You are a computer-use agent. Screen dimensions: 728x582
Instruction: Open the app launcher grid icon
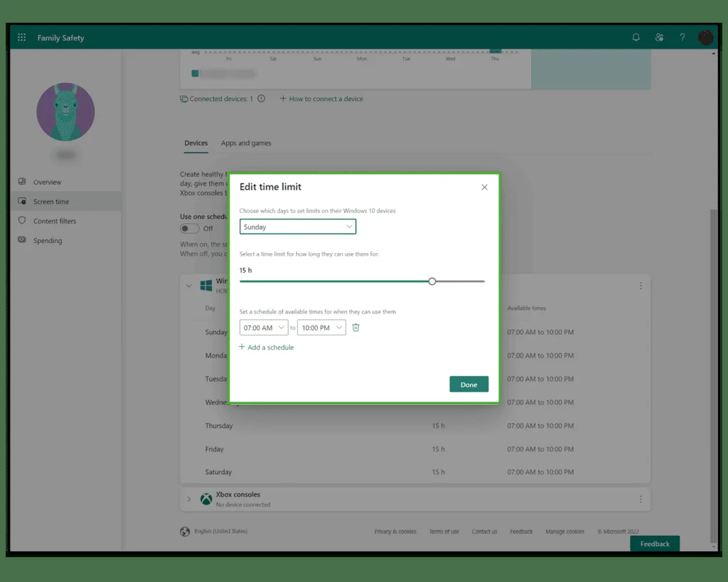click(x=22, y=37)
